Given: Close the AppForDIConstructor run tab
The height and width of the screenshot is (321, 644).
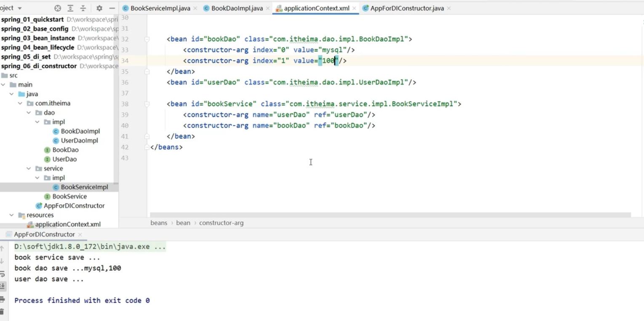Looking at the screenshot, I should [80, 235].
